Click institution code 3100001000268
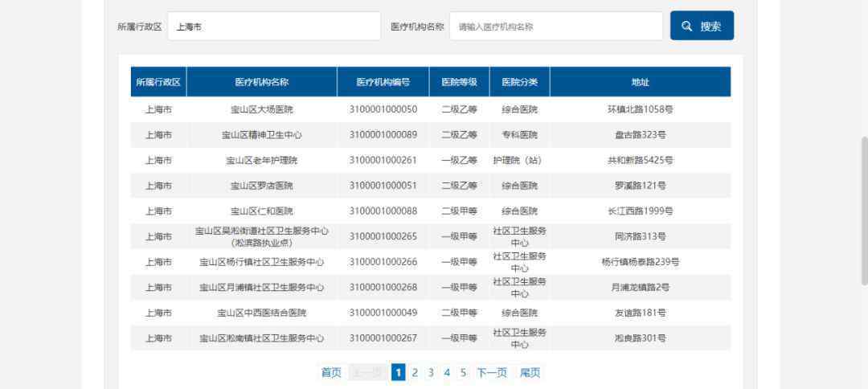 pyautogui.click(x=383, y=288)
